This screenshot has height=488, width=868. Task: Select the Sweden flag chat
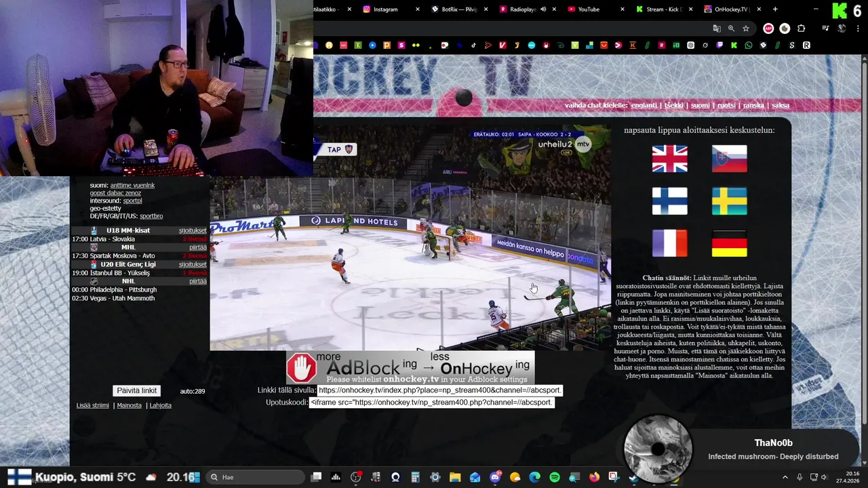(x=730, y=201)
